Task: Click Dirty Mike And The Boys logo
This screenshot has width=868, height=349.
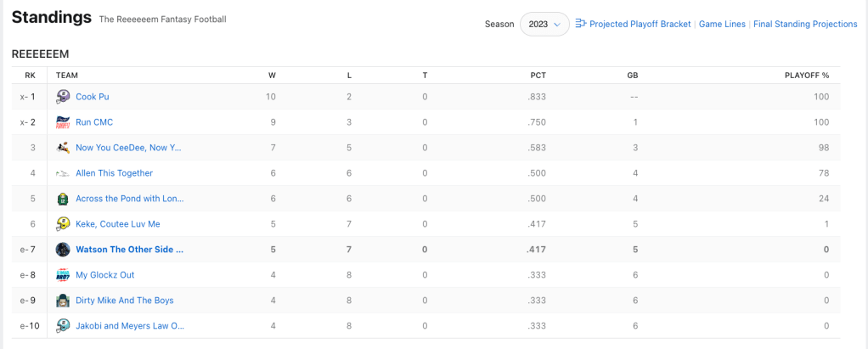Action: (63, 301)
